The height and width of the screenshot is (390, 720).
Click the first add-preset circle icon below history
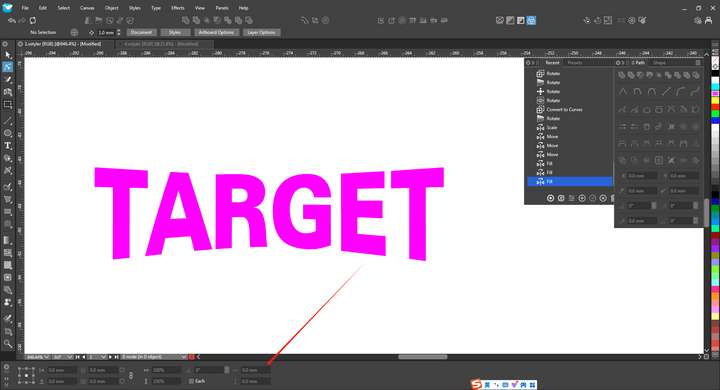(550, 198)
